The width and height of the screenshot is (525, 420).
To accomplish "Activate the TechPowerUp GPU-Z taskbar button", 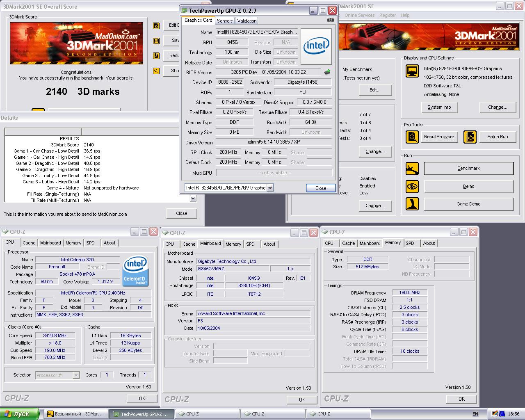I will 142,414.
